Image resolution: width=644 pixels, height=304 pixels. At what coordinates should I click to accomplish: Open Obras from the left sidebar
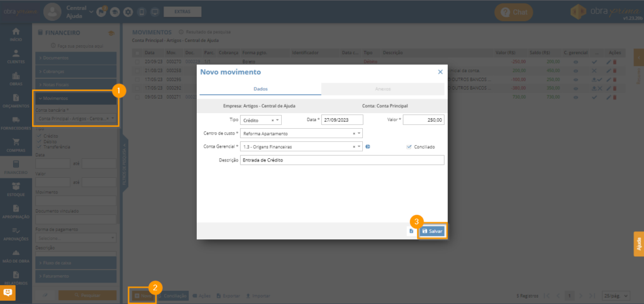[16, 79]
